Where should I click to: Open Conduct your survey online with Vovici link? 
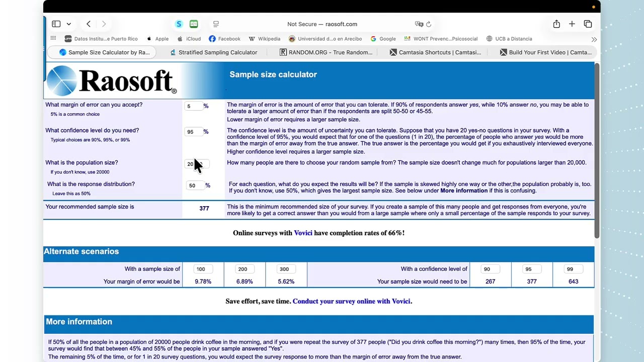(352, 301)
